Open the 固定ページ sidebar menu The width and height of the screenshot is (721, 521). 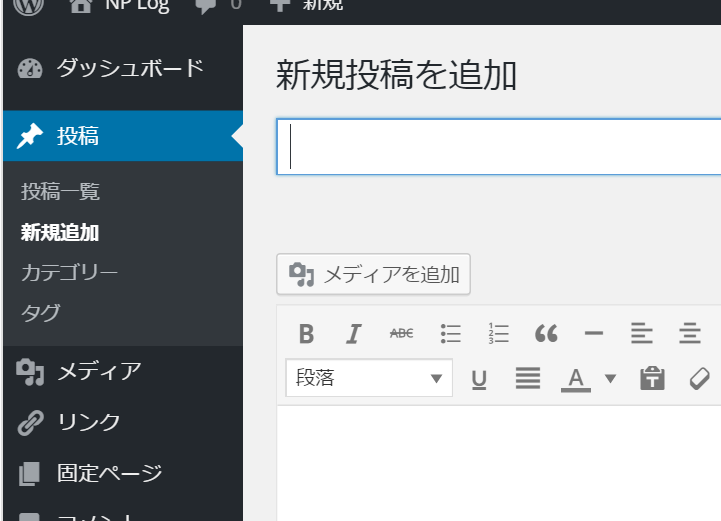coord(123,473)
